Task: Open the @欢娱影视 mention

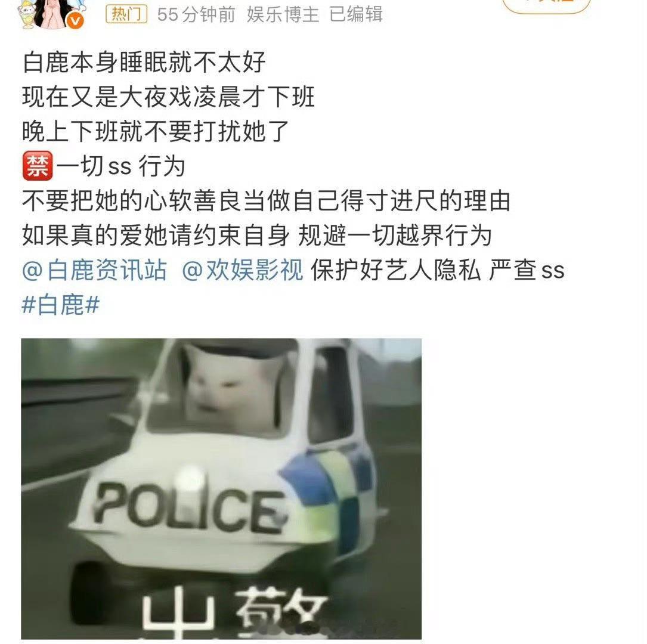Action: pyautogui.click(x=242, y=271)
